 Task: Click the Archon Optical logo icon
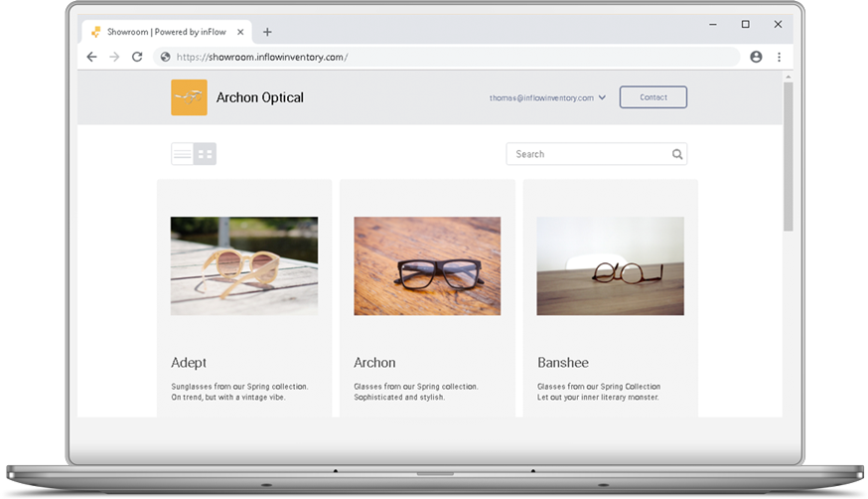(189, 97)
